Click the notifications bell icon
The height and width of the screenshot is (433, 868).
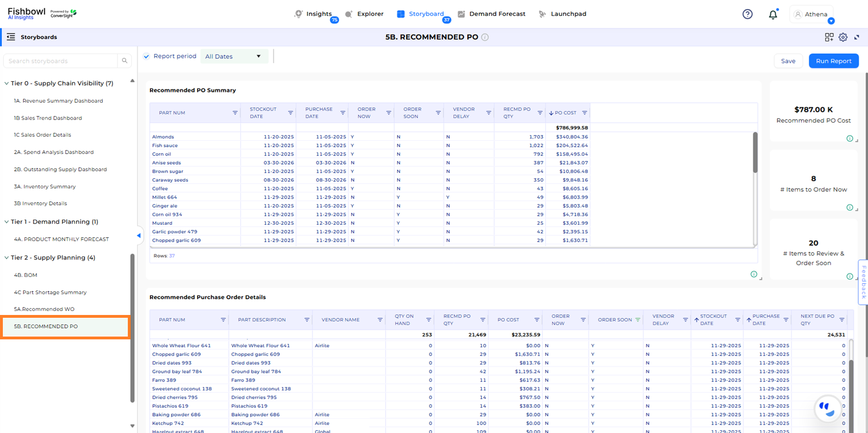pos(773,14)
